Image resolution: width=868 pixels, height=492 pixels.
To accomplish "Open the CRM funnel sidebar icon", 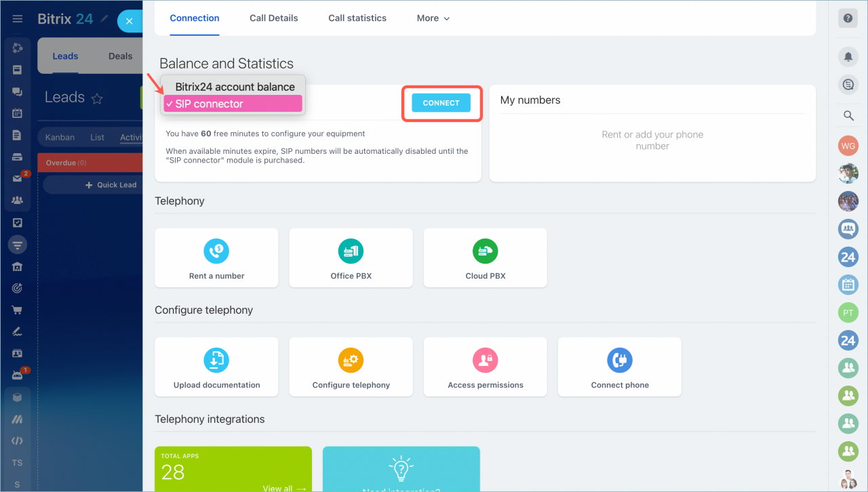I will click(18, 245).
